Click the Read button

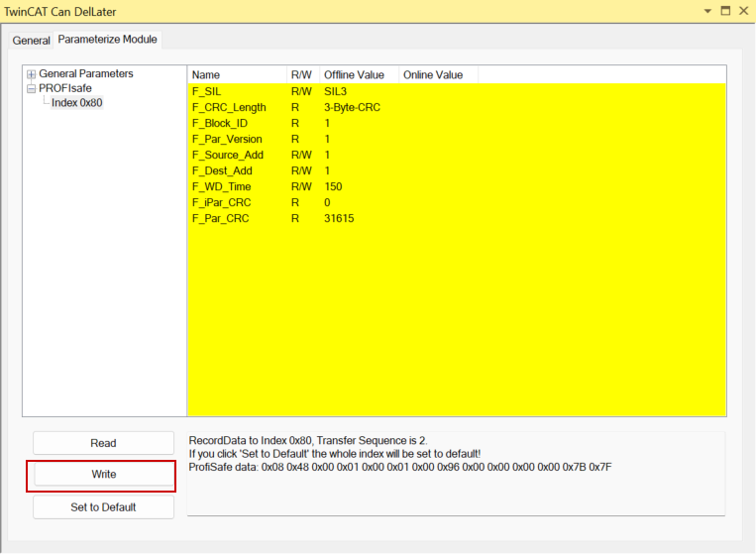[103, 443]
